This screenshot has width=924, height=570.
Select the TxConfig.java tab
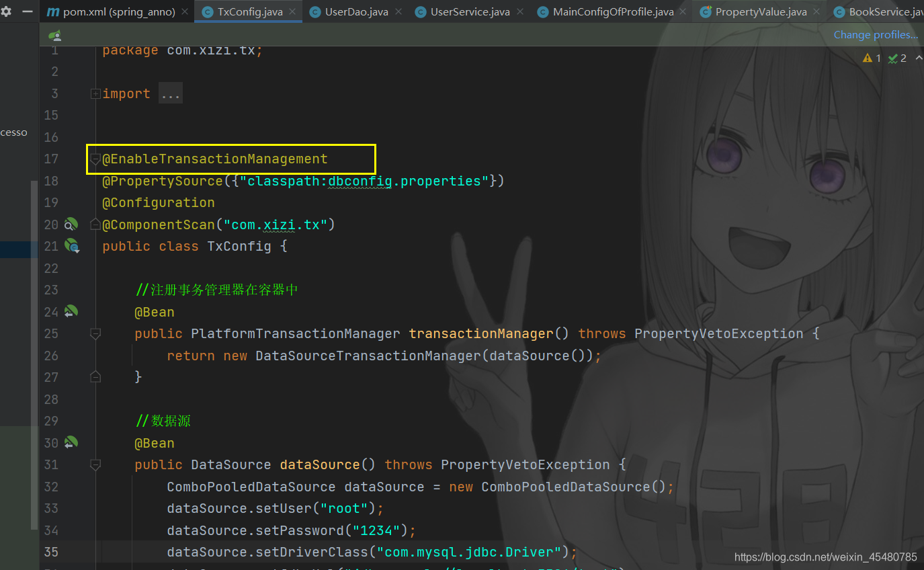point(247,12)
